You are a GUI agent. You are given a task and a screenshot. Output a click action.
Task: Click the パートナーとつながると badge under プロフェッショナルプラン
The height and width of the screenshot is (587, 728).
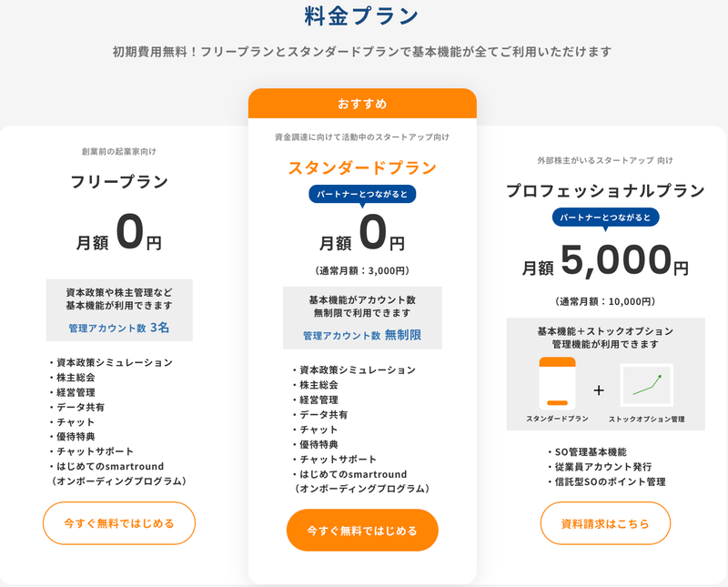coord(605,218)
